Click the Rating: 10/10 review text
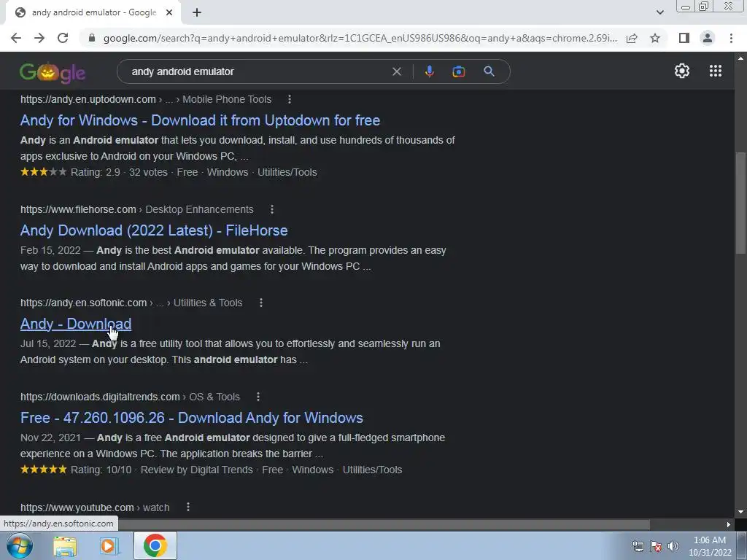747x560 pixels. point(161,470)
